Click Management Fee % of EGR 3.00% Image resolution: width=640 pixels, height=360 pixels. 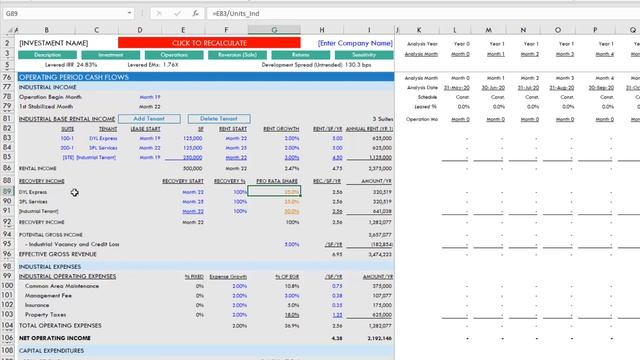(x=292, y=296)
